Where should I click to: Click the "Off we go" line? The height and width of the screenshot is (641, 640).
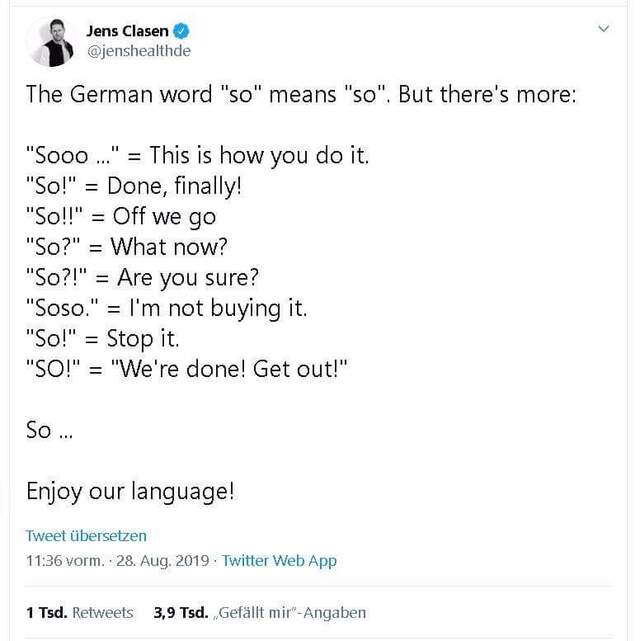[121, 217]
